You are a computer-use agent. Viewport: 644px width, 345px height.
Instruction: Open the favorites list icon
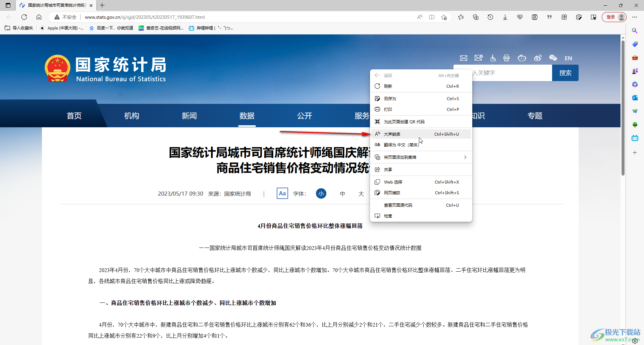461,17
